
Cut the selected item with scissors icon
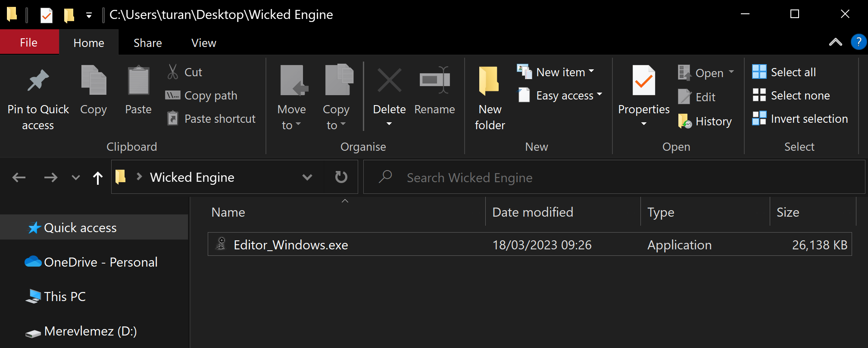click(173, 72)
